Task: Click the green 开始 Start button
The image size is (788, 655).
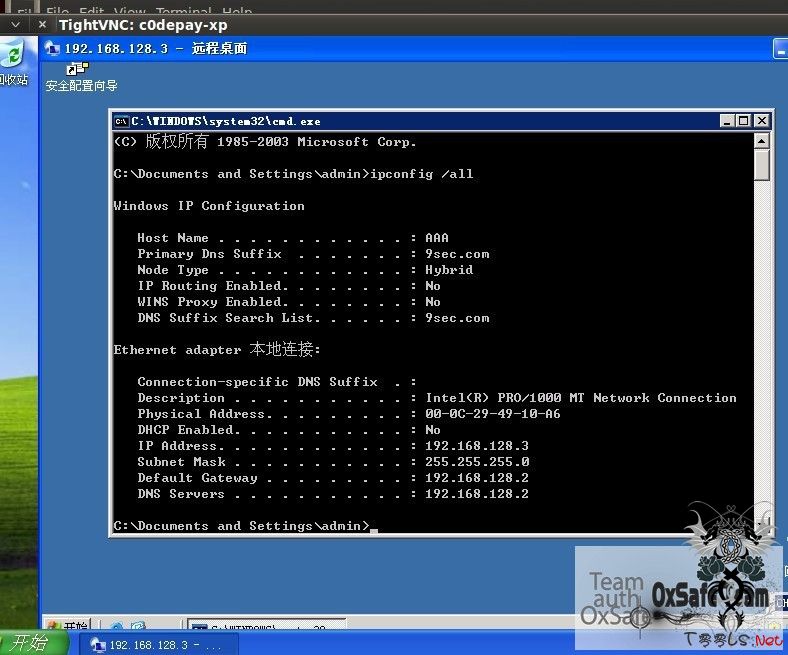Action: coord(33,642)
